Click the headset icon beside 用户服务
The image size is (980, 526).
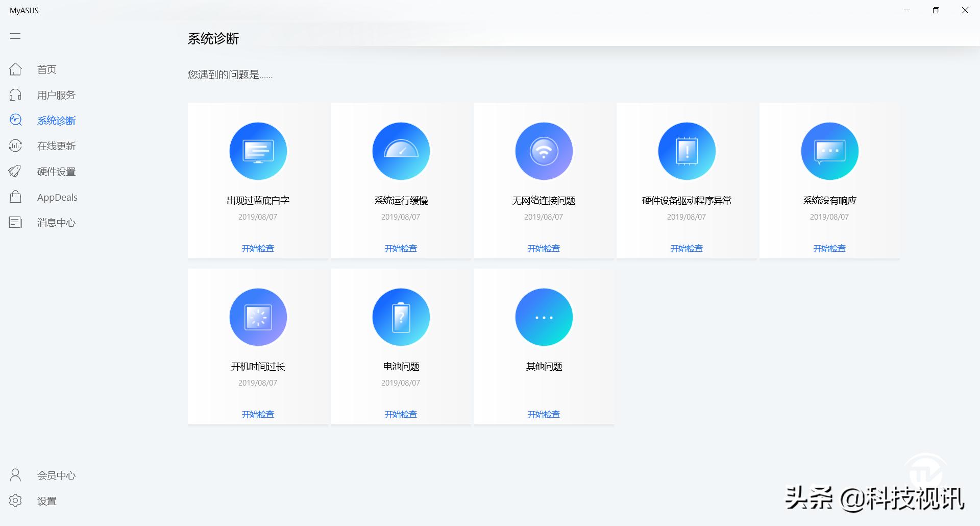15,94
